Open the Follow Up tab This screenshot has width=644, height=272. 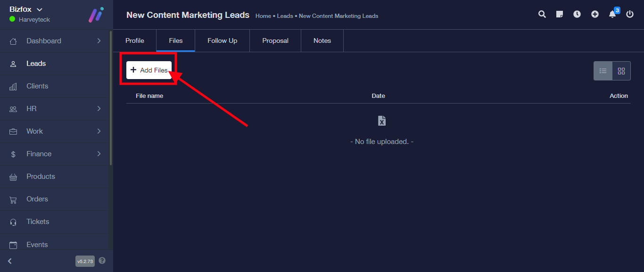coord(222,41)
